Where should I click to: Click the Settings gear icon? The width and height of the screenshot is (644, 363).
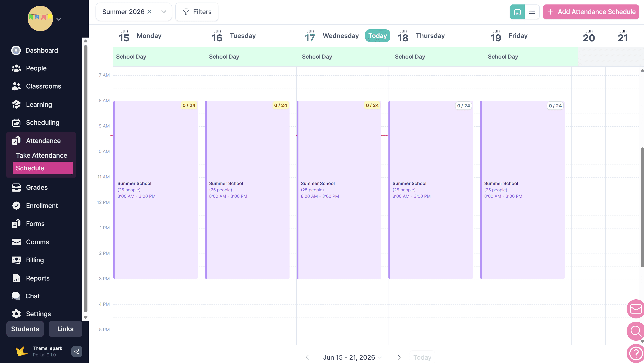[x=16, y=314]
